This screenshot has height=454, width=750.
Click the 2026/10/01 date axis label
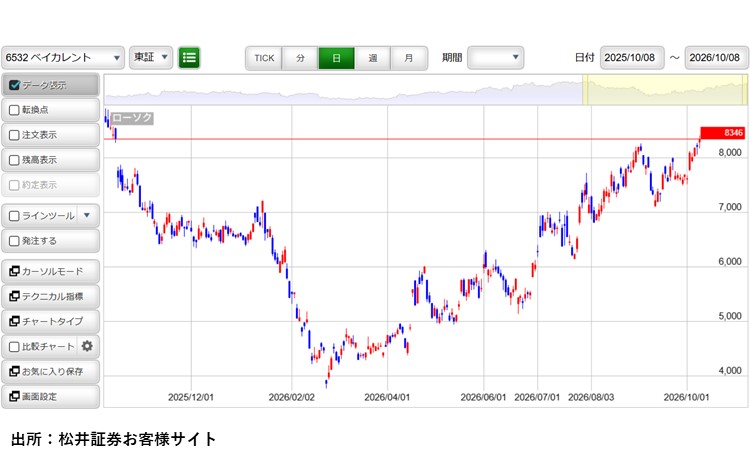[687, 397]
